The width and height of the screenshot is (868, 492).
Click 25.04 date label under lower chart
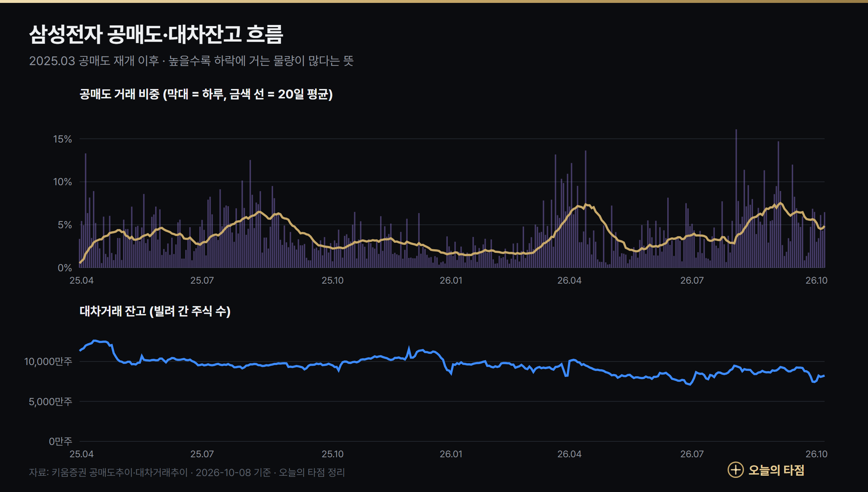[x=81, y=454]
